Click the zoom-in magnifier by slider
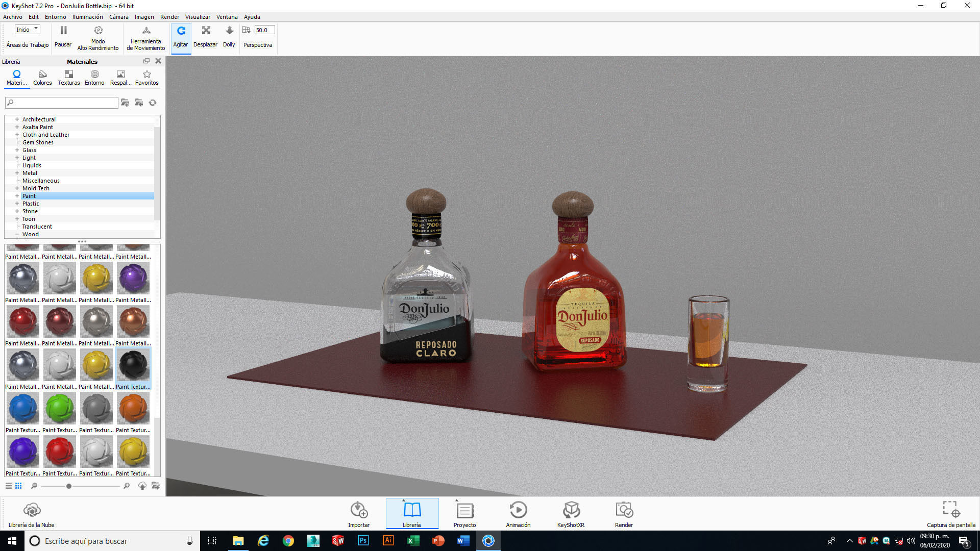 click(x=127, y=486)
